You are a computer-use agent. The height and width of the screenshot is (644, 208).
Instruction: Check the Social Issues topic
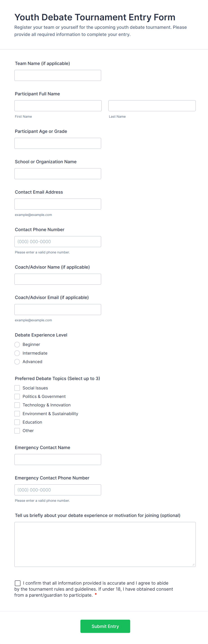click(x=17, y=388)
